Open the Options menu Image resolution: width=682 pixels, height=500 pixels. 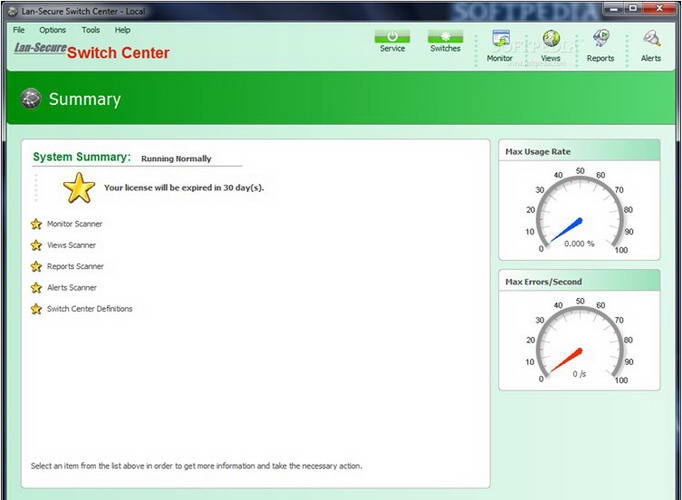click(x=52, y=30)
